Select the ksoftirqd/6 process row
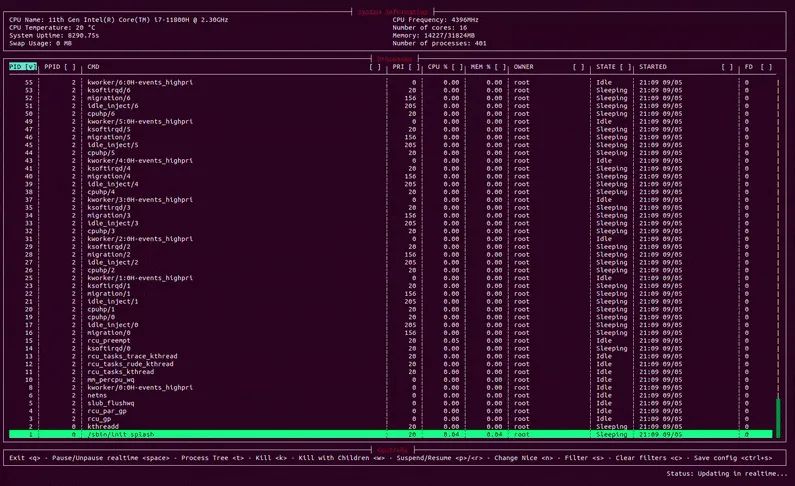 pos(390,90)
